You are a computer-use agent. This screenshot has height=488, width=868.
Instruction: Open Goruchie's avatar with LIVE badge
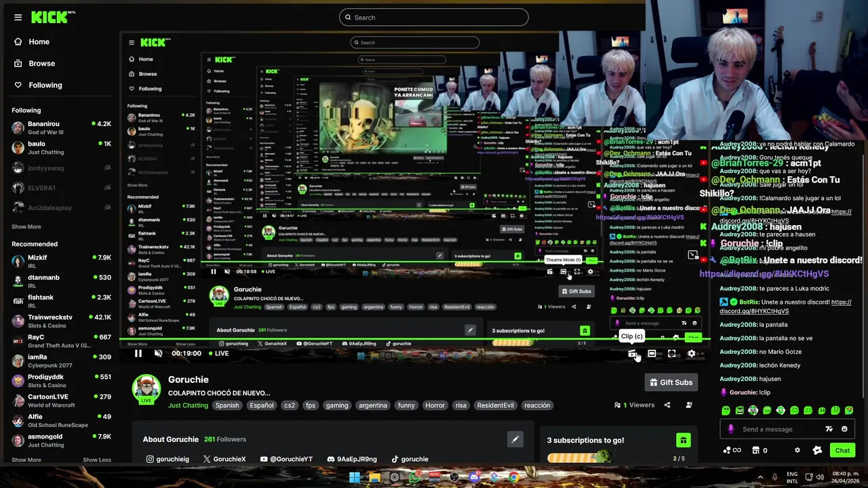click(146, 389)
